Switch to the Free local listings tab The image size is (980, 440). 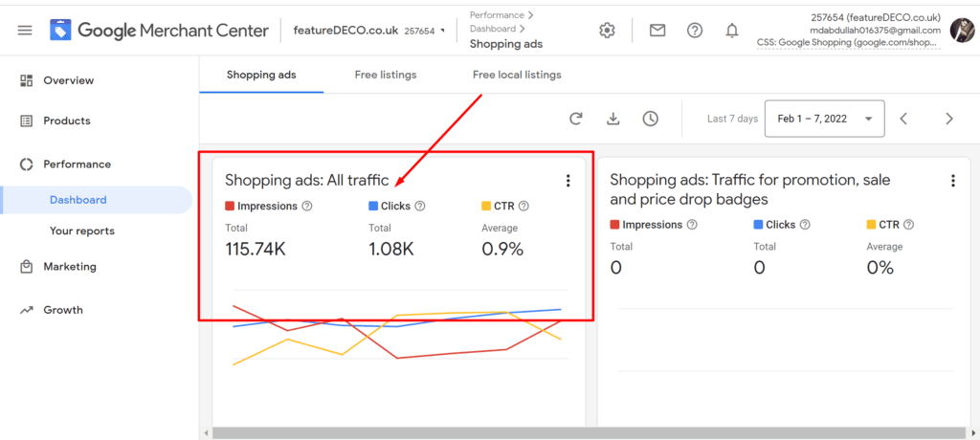coord(517,75)
